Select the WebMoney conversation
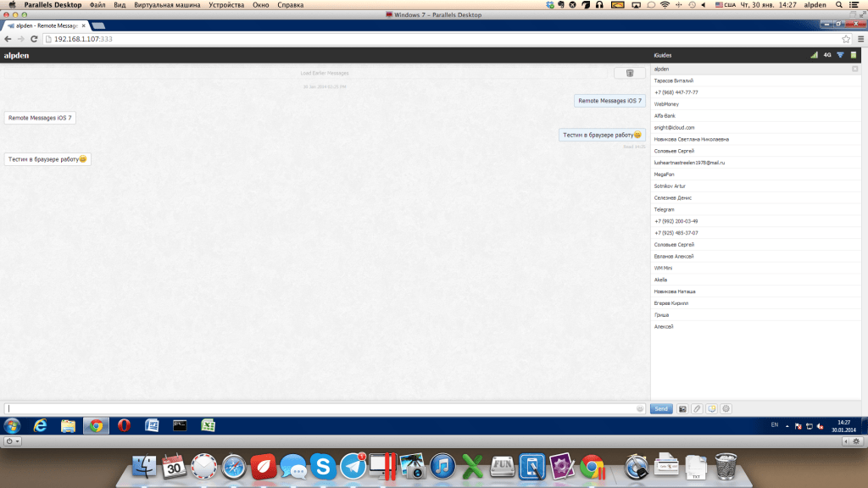Screen dimensions: 868x488 point(666,103)
